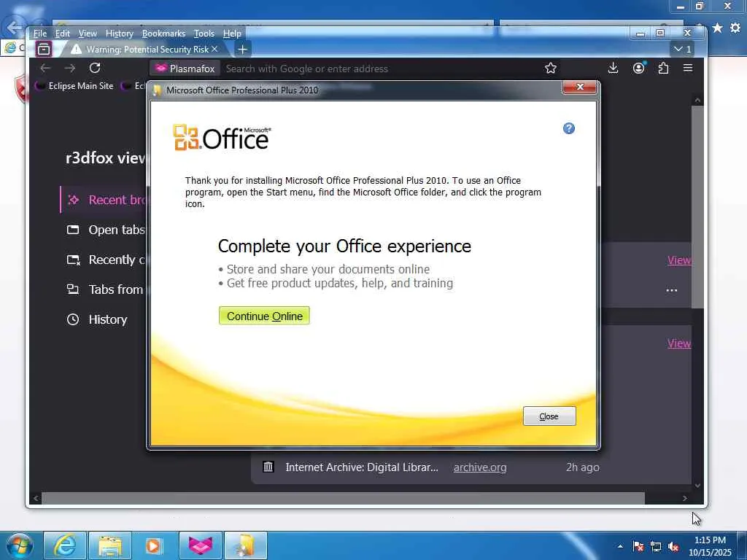Click the account profile icon

tap(638, 68)
